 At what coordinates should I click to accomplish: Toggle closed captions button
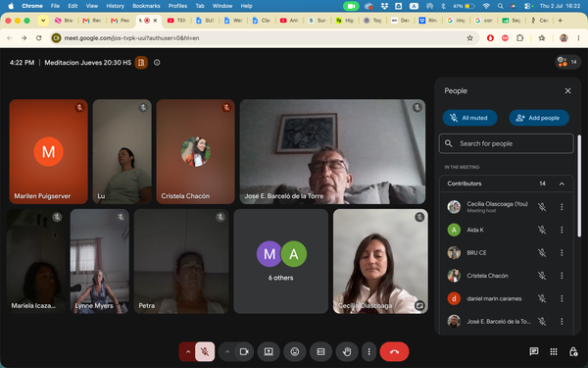320,351
